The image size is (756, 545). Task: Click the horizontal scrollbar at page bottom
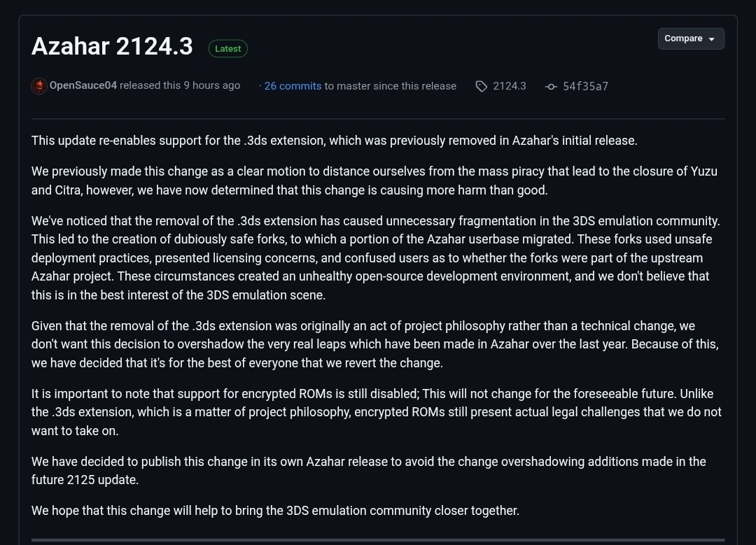[x=378, y=539]
